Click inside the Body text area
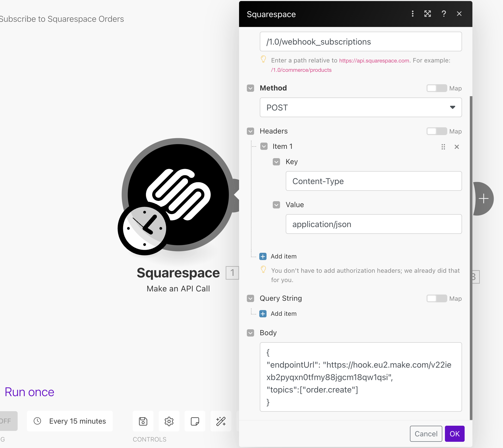 point(361,377)
